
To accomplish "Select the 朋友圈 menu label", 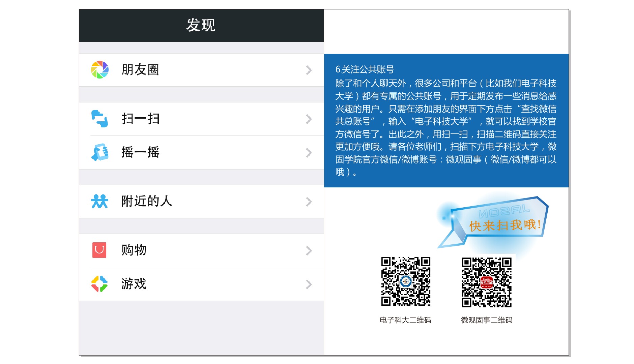I will [140, 70].
